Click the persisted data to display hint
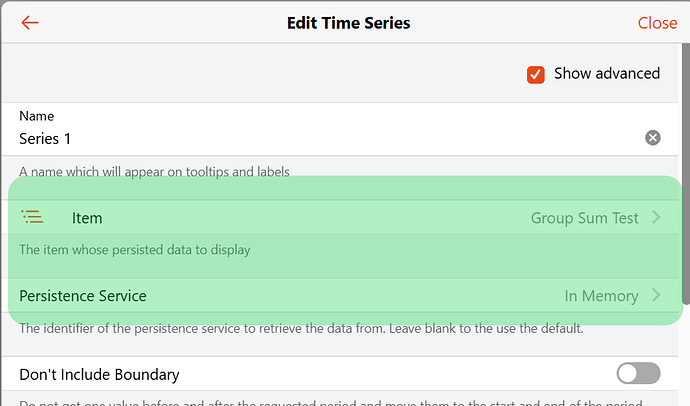Image resolution: width=690 pixels, height=406 pixels. 135,250
